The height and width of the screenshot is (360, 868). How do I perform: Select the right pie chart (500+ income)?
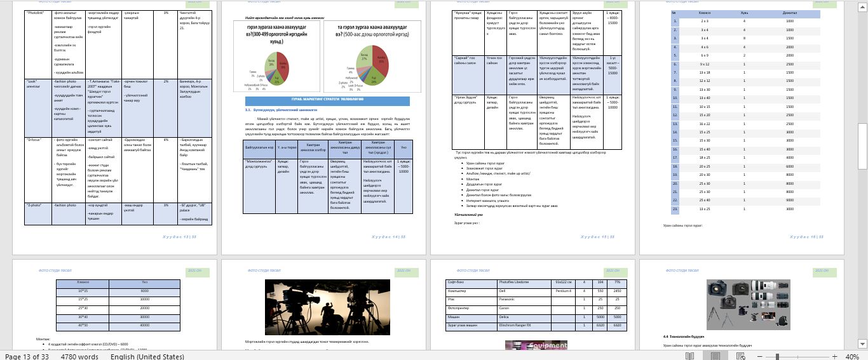[372, 57]
